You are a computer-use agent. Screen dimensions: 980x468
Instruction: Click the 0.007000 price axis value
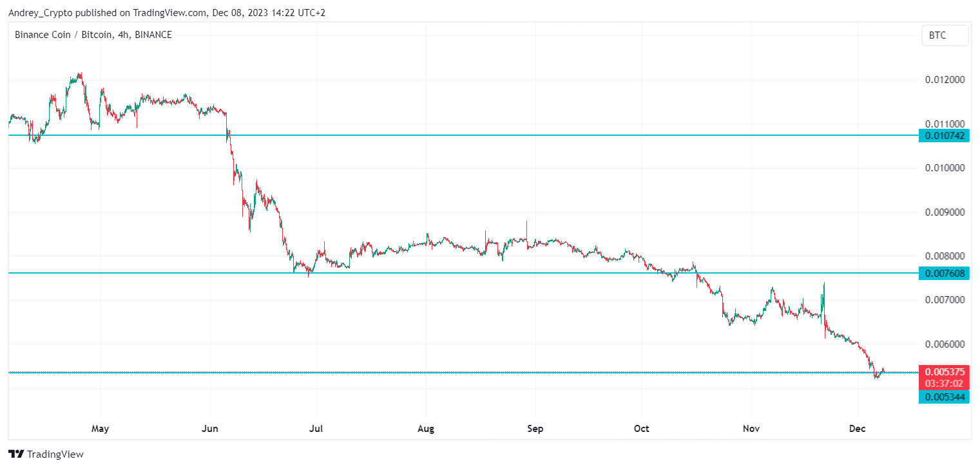(945, 300)
